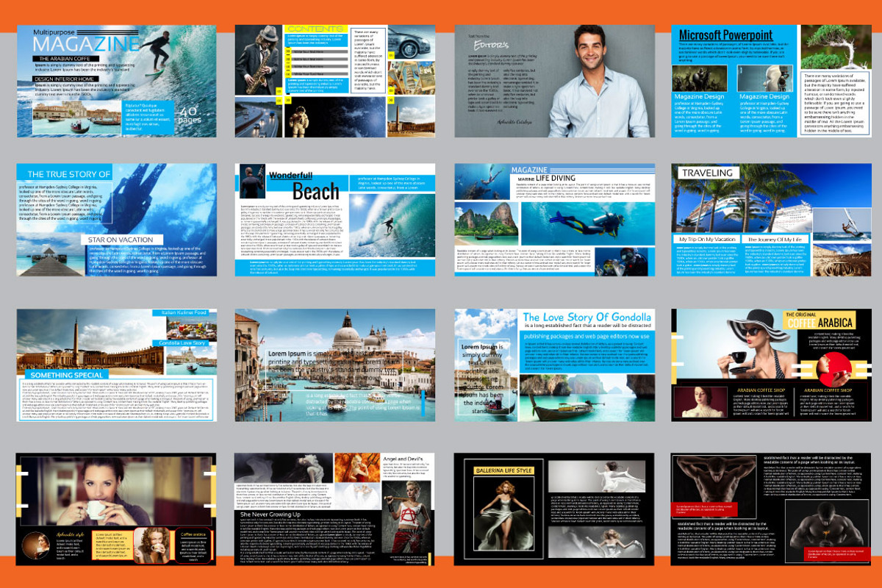Open the underlined "Microsoft Powerpoint" heading

pyautogui.click(x=726, y=33)
